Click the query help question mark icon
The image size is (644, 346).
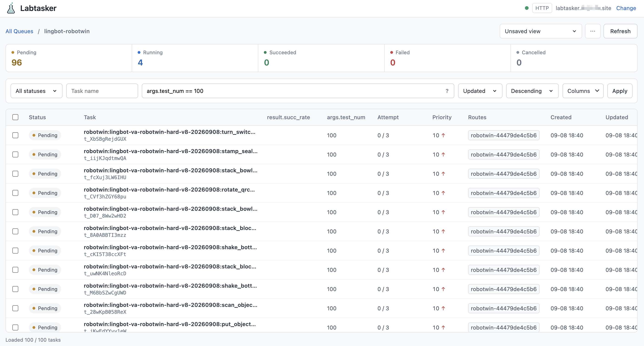(447, 91)
